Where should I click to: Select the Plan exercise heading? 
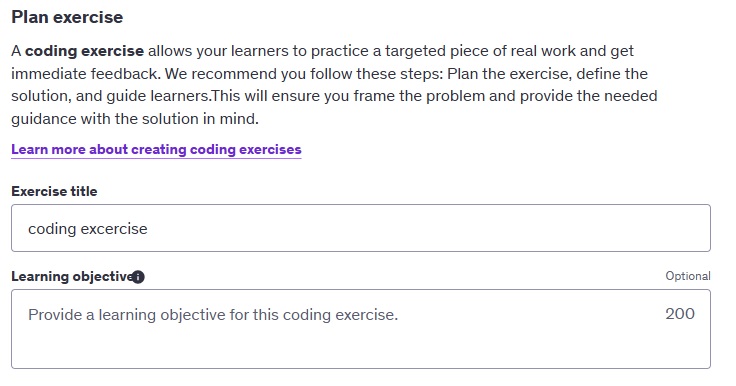pyautogui.click(x=67, y=17)
